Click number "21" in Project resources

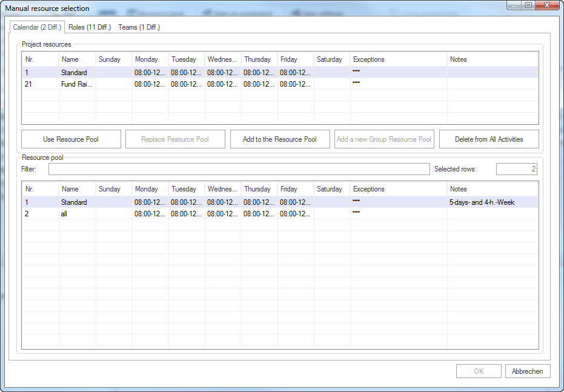pyautogui.click(x=28, y=84)
